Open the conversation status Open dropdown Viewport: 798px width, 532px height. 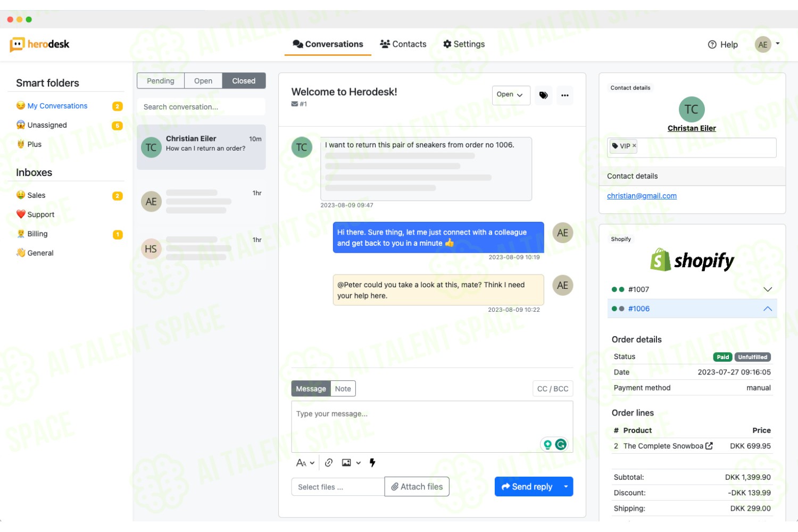[x=510, y=95]
